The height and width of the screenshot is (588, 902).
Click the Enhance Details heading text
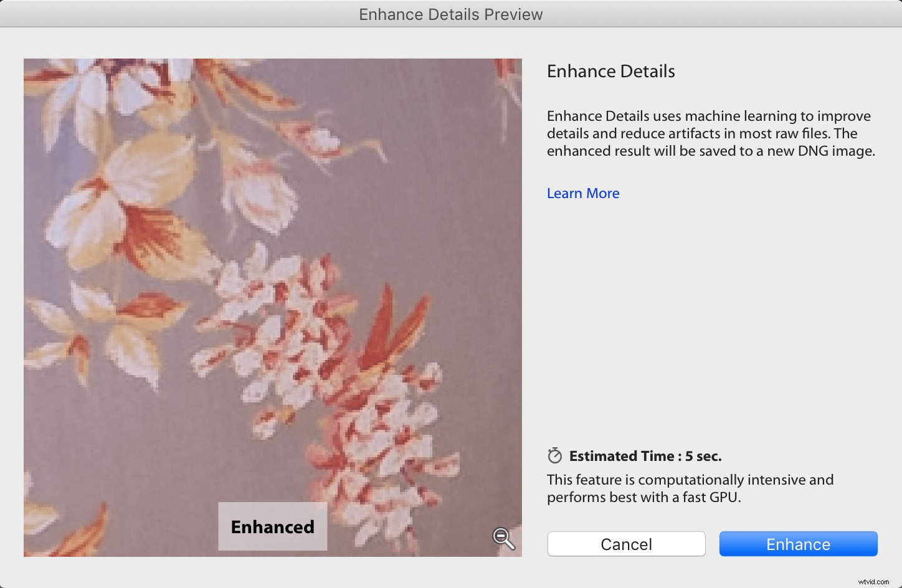click(610, 72)
